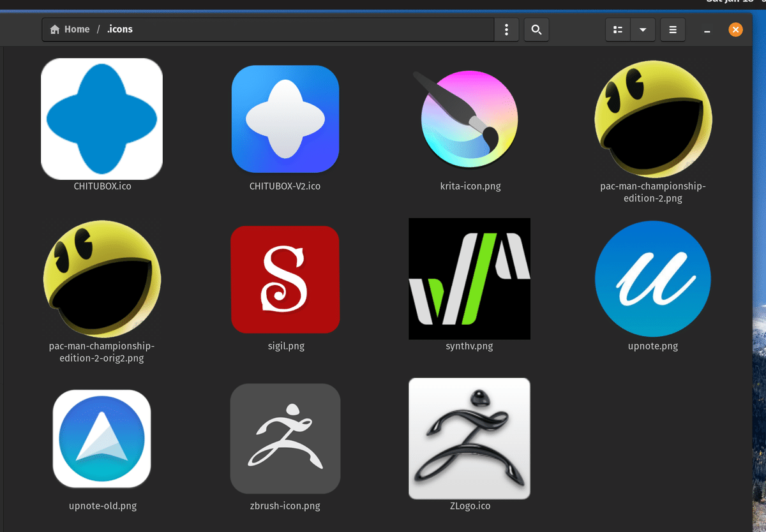This screenshot has width=766, height=532.
Task: Select the ZLogo.ico thumbnail
Action: click(469, 439)
